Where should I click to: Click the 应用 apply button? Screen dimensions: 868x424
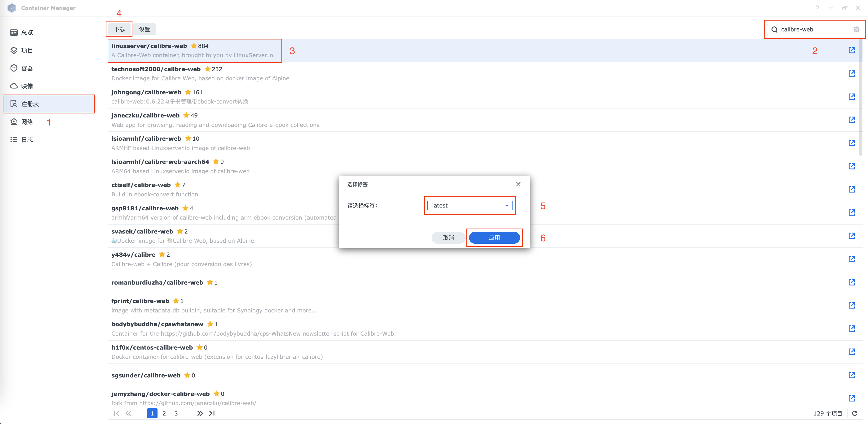[x=494, y=238]
